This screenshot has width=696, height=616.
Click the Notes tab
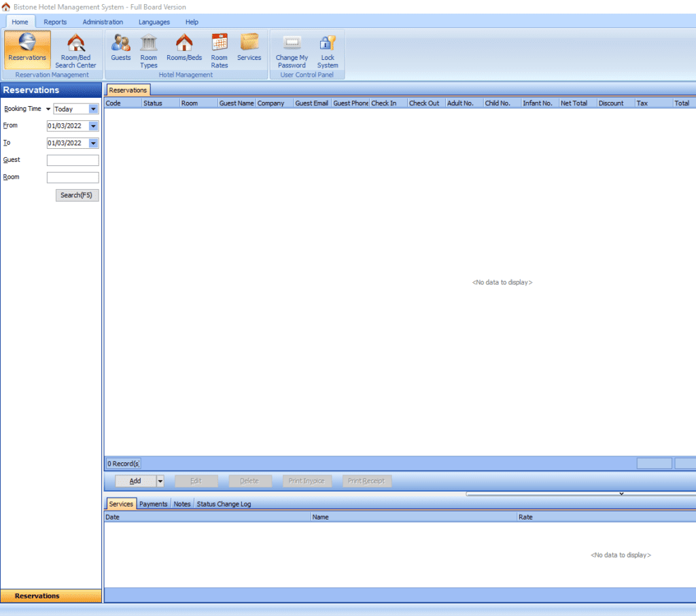tap(181, 504)
